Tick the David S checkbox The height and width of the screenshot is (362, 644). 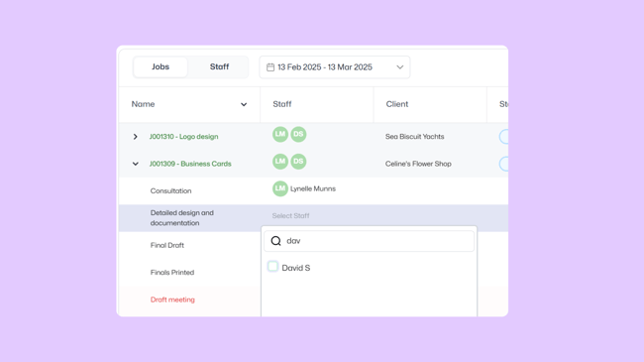[x=272, y=267]
